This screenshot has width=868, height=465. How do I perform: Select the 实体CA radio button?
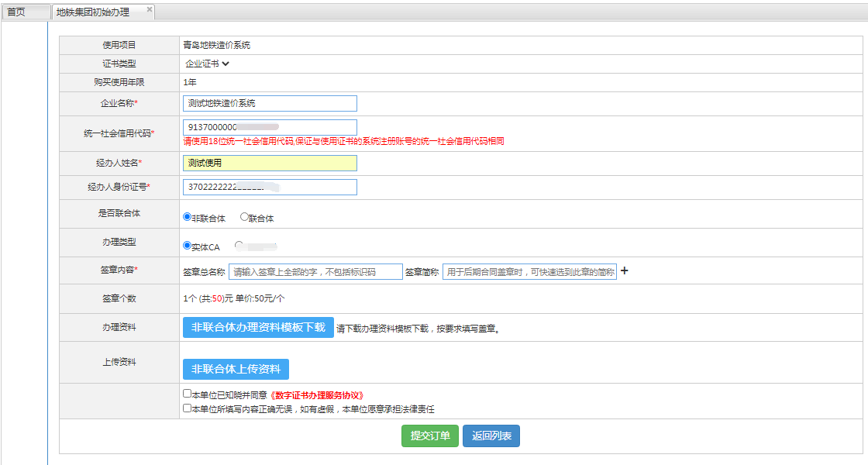187,246
